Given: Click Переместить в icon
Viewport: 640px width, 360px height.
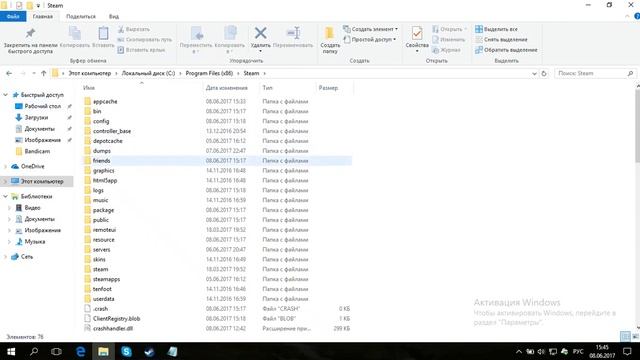Looking at the screenshot, I should point(196,33).
